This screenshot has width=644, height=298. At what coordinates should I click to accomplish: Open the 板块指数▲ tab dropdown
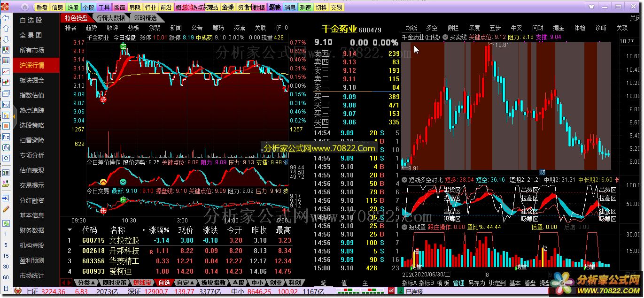[214, 283]
